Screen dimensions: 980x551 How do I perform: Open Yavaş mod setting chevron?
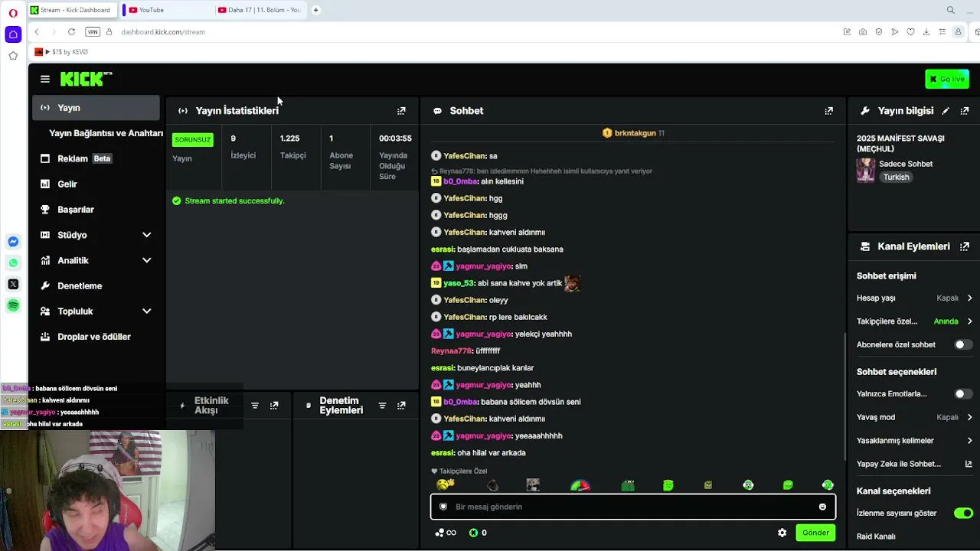pyautogui.click(x=969, y=417)
